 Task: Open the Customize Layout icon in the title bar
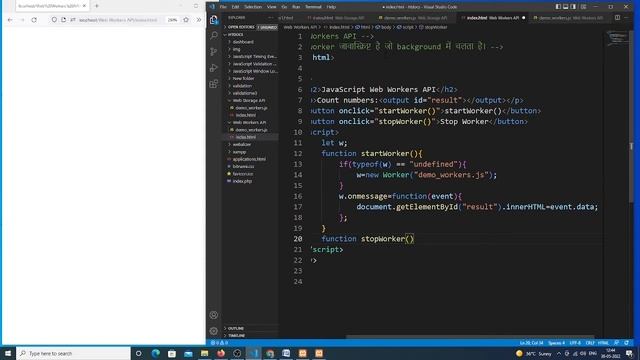click(x=583, y=7)
